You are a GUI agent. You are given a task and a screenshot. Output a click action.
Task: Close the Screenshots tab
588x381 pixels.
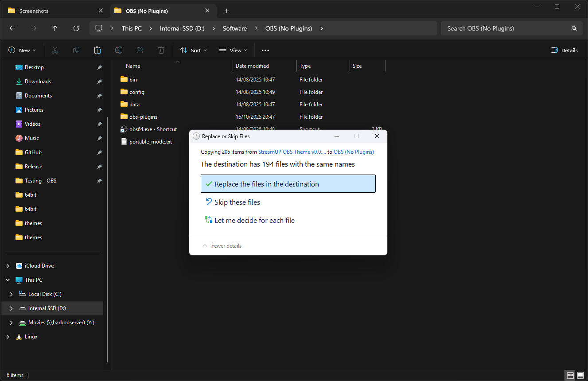tap(101, 11)
